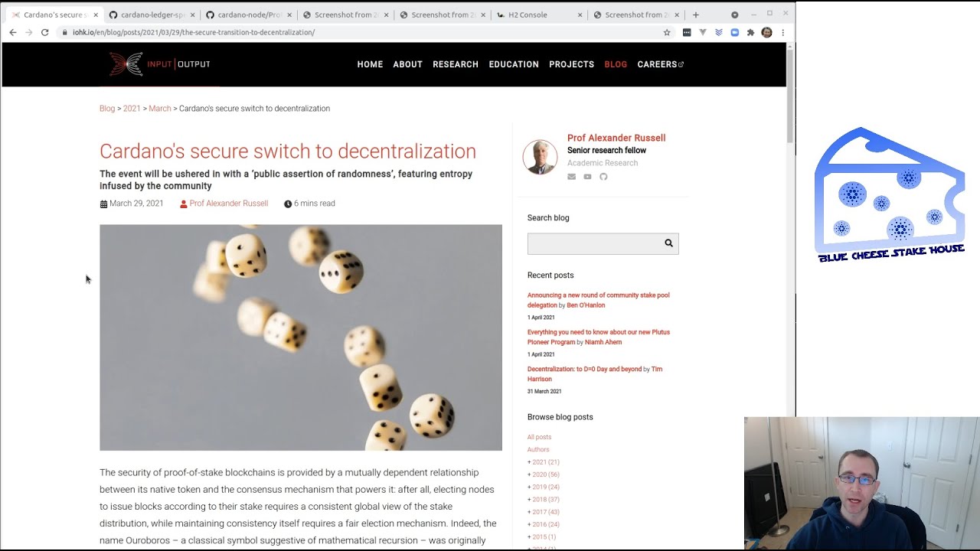The height and width of the screenshot is (551, 980).
Task: Click the falling dice article image
Action: (301, 337)
